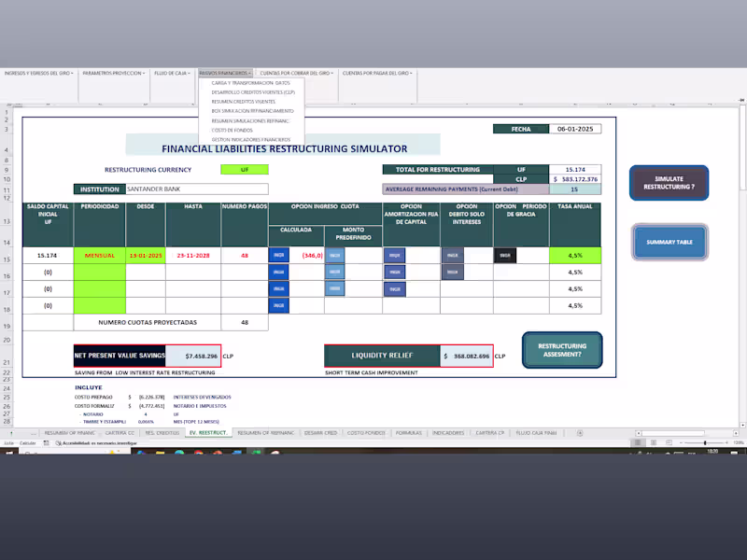This screenshot has width=747, height=560.
Task: Choose RESUMEN SIMULACIONES REFINANC entry
Action: coord(250,121)
